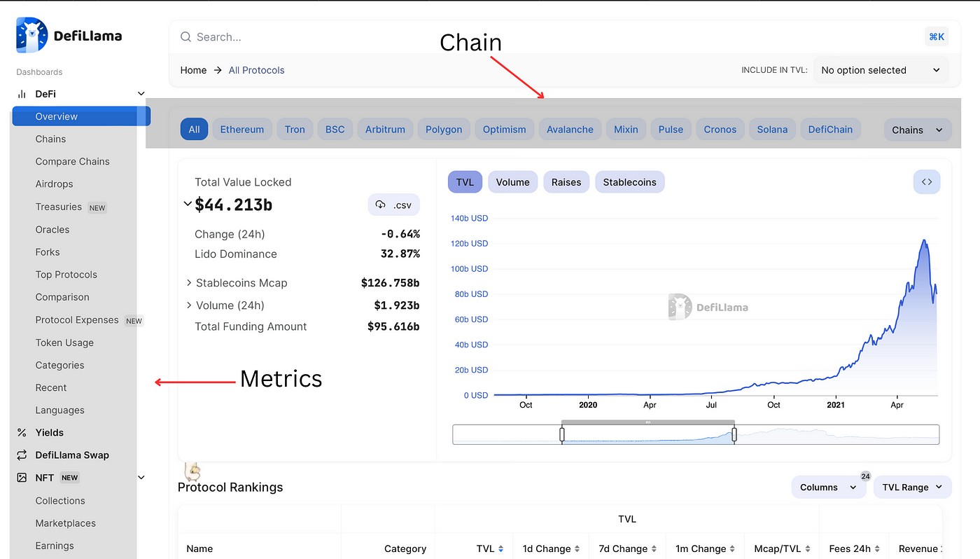Click the top grab bar of range selection
The height and width of the screenshot is (559, 980).
[648, 422]
